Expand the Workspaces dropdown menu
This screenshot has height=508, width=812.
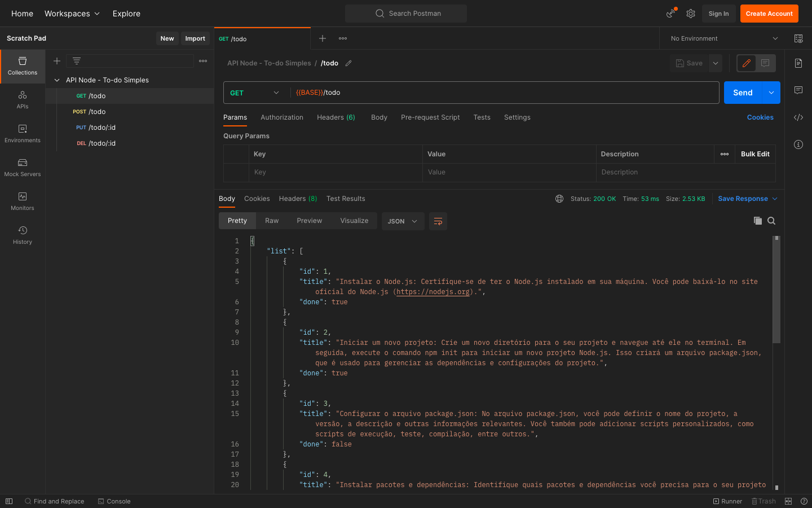[x=72, y=14]
